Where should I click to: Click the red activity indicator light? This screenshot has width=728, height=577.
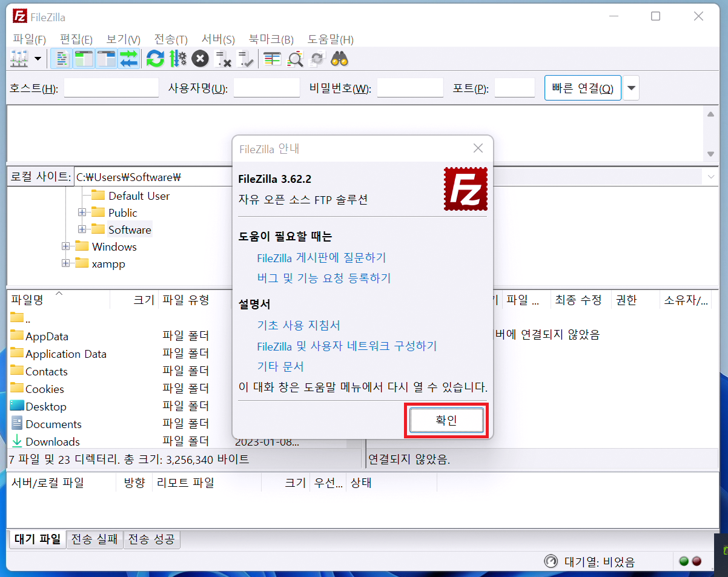697,561
